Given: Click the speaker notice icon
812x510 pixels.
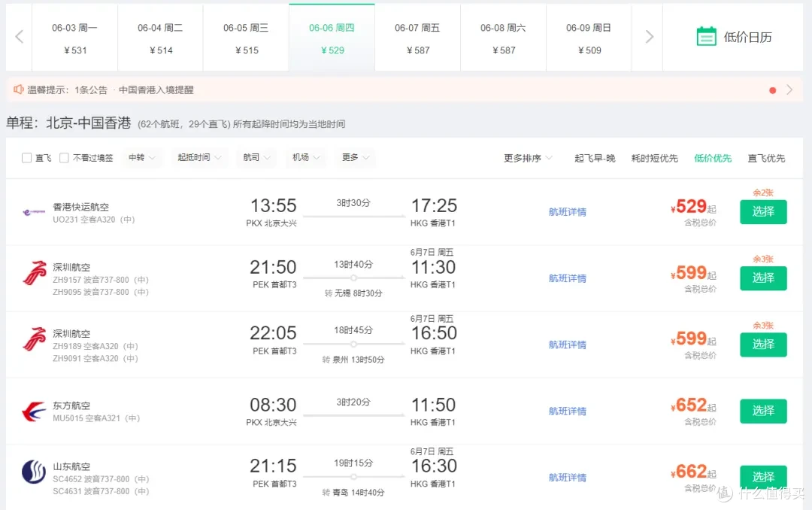Looking at the screenshot, I should (18, 90).
